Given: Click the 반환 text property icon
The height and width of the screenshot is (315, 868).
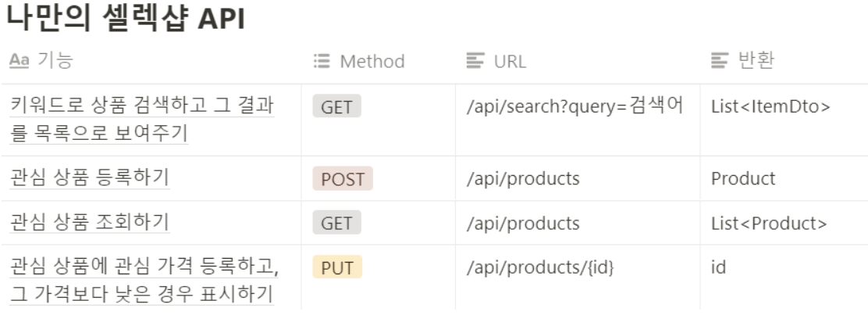Looking at the screenshot, I should coord(720,61).
